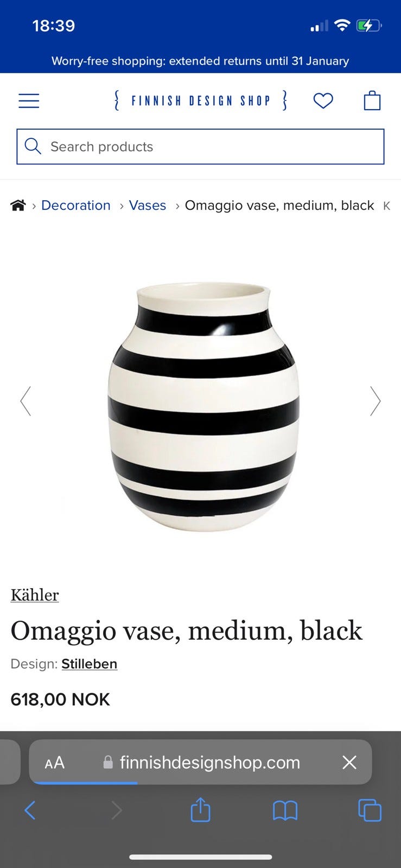Viewport: 401px width, 868px height.
Task: Open Decoration breadcrumb category
Action: point(76,206)
